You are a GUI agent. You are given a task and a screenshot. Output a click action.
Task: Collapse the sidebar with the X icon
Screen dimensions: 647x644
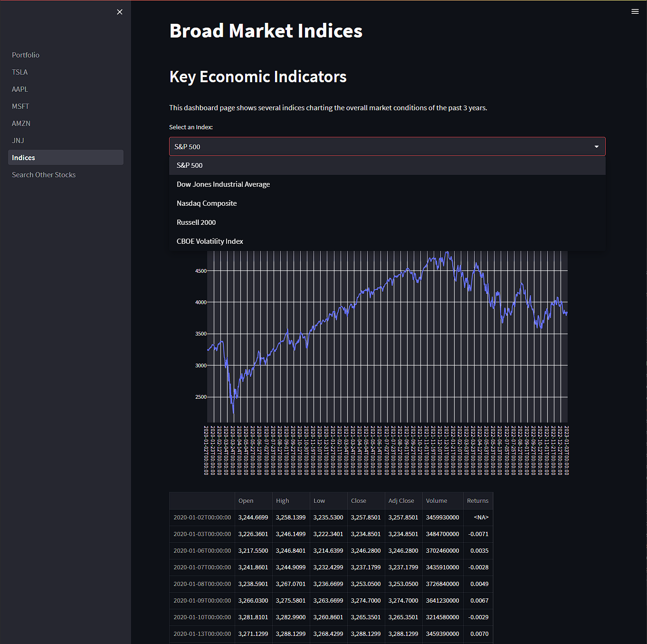coord(119,11)
